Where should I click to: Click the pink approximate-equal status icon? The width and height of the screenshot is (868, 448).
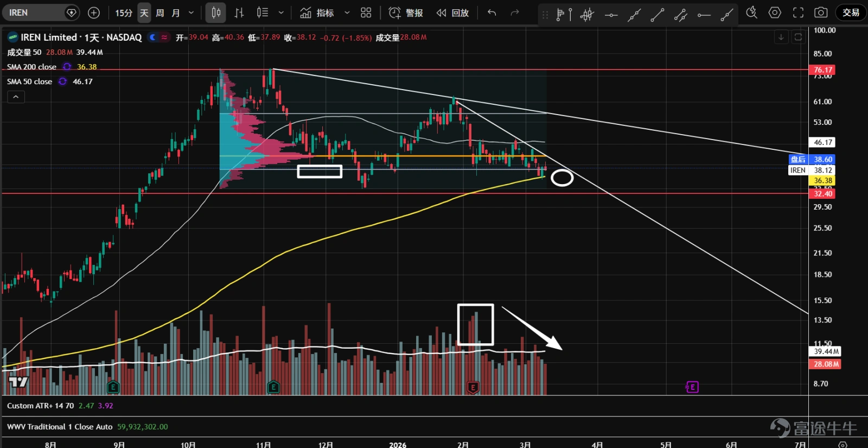click(x=164, y=37)
